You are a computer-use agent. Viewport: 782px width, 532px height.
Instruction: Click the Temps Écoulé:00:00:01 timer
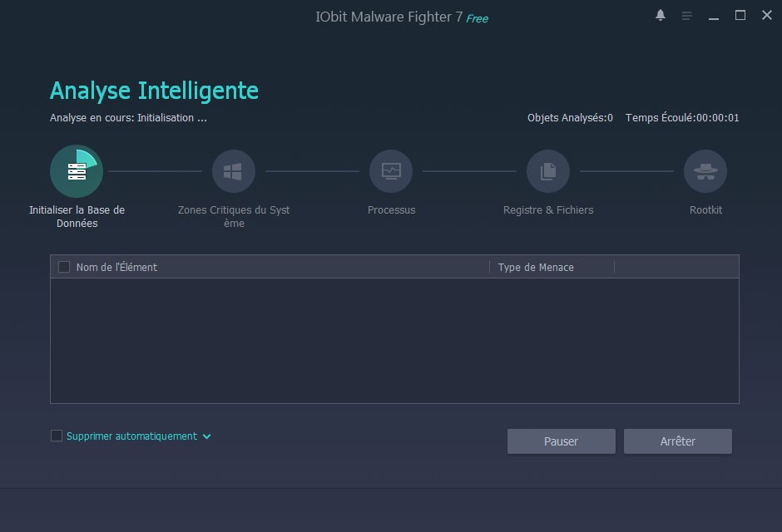[x=682, y=118]
